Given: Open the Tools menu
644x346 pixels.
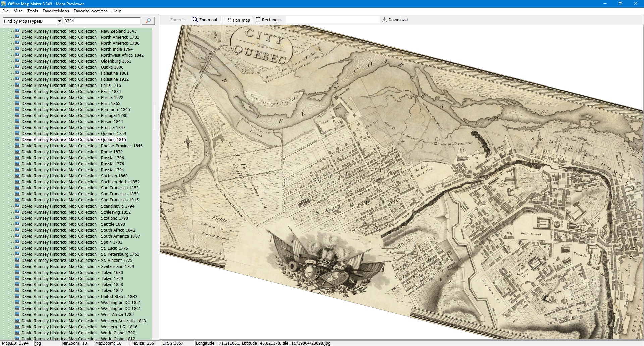Looking at the screenshot, I should 32,11.
